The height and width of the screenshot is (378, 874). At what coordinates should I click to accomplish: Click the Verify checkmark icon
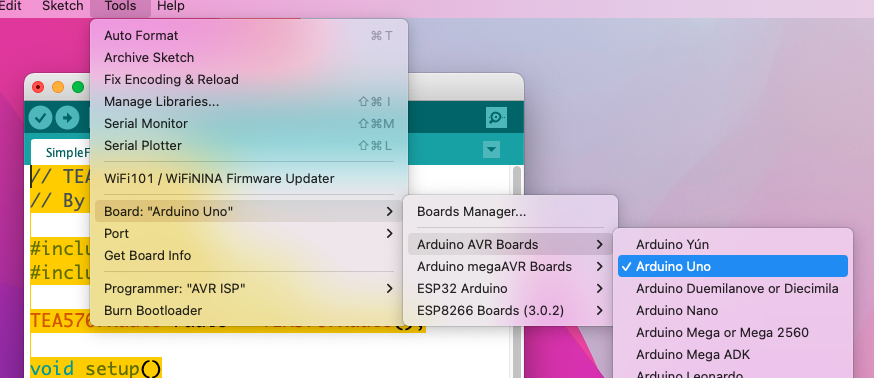41,118
